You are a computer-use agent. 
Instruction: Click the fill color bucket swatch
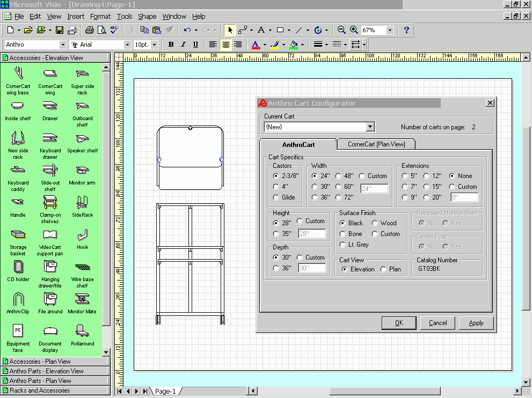(x=293, y=45)
